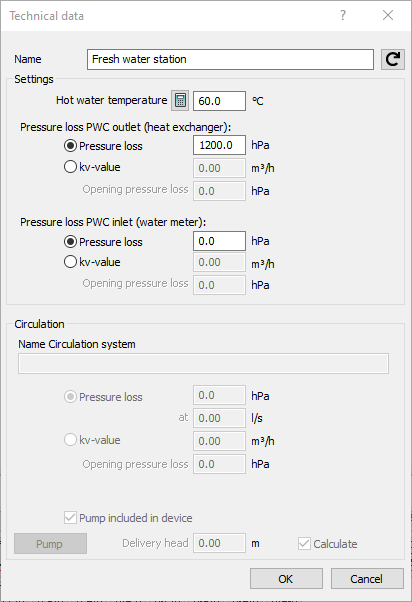Click the hot water temperature 60.0 field
Screen dimensions: 412x602
pyautogui.click(x=219, y=101)
